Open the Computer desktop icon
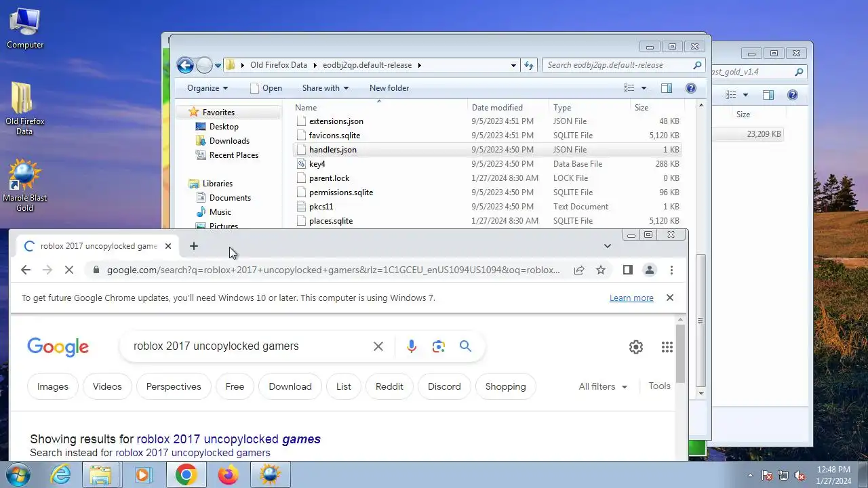868x488 pixels. 25,28
